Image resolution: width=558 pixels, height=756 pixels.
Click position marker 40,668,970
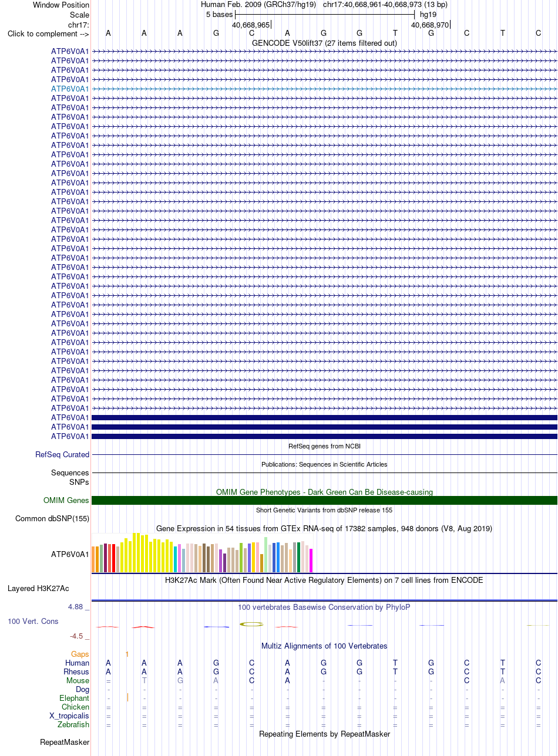pos(430,25)
